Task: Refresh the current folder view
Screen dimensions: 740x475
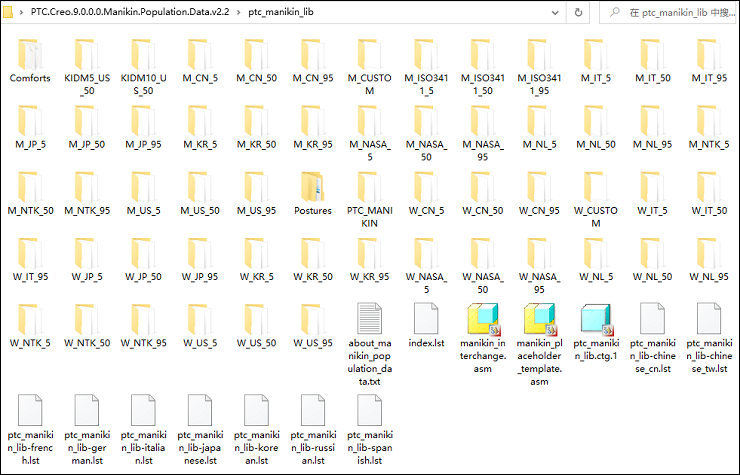Action: click(578, 13)
